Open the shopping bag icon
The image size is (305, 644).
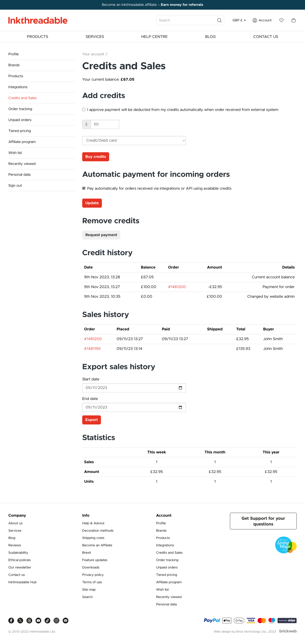(x=293, y=20)
